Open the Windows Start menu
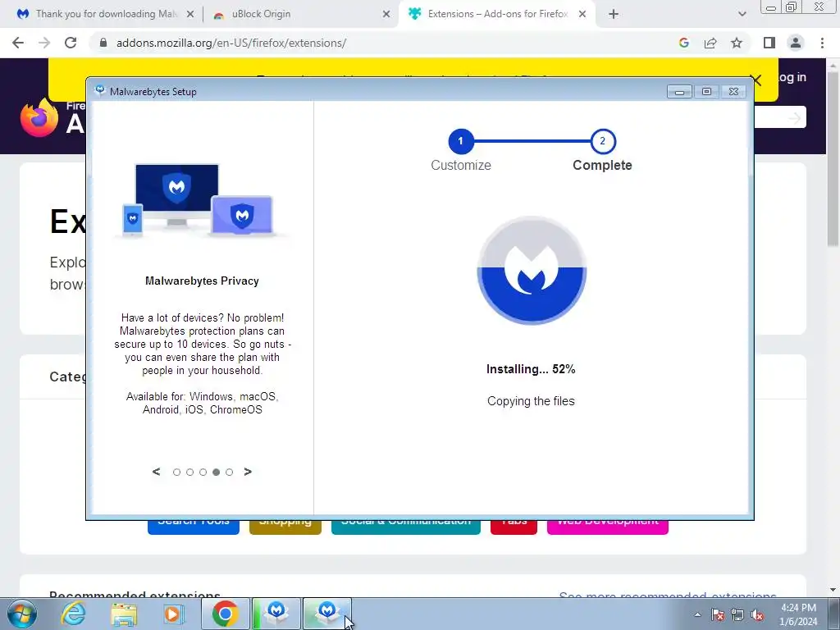 [x=22, y=614]
